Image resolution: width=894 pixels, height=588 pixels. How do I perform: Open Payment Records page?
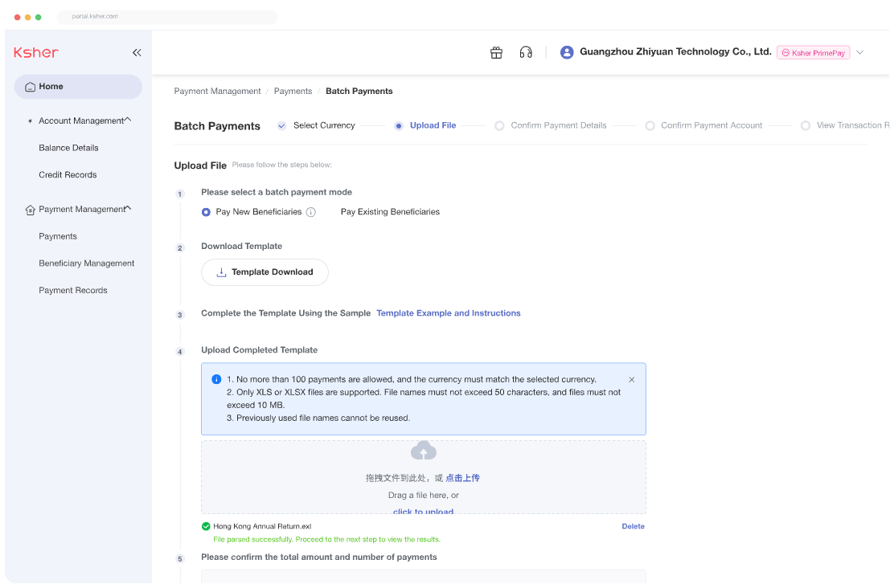(x=73, y=291)
